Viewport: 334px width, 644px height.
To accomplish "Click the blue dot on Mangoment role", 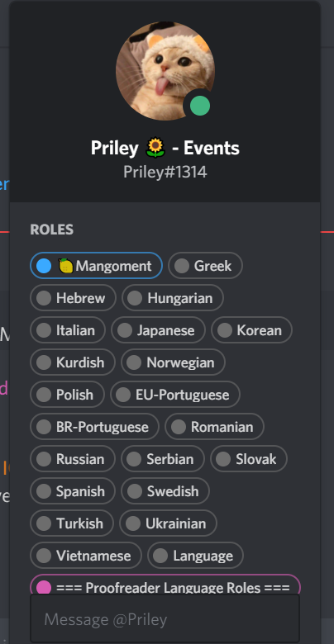I will pyautogui.click(x=44, y=266).
